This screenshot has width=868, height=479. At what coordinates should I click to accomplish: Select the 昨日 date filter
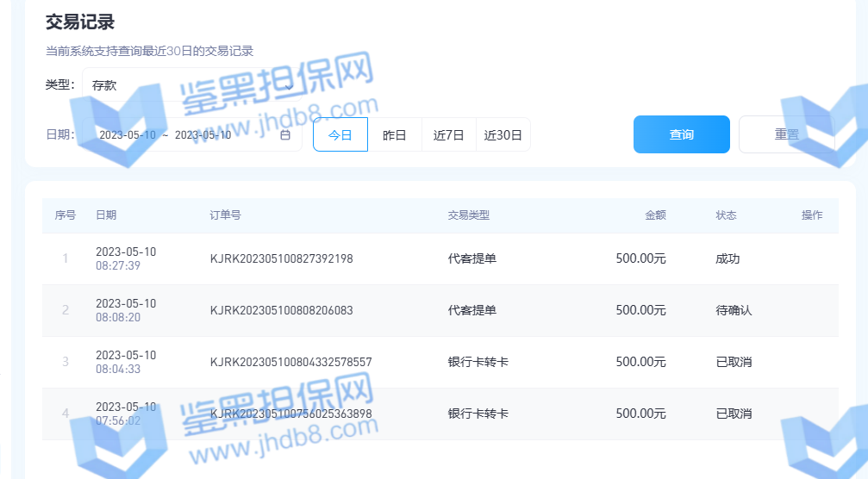click(394, 135)
